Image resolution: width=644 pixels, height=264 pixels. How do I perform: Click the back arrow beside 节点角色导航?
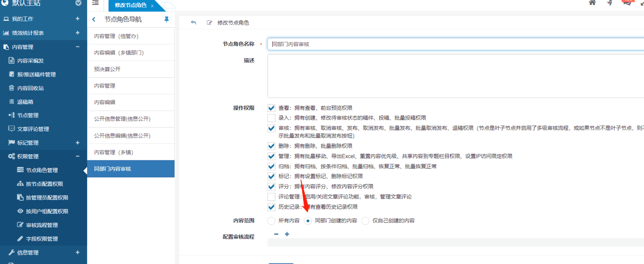[94, 19]
